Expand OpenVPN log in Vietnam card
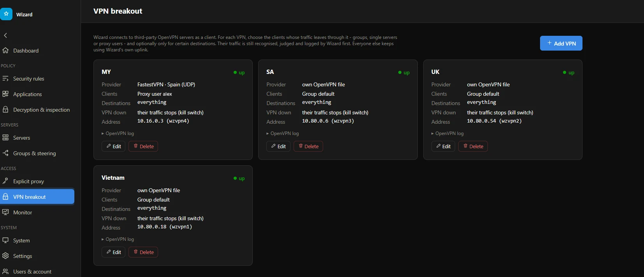Viewport: 644px width, 277px height. pos(118,239)
